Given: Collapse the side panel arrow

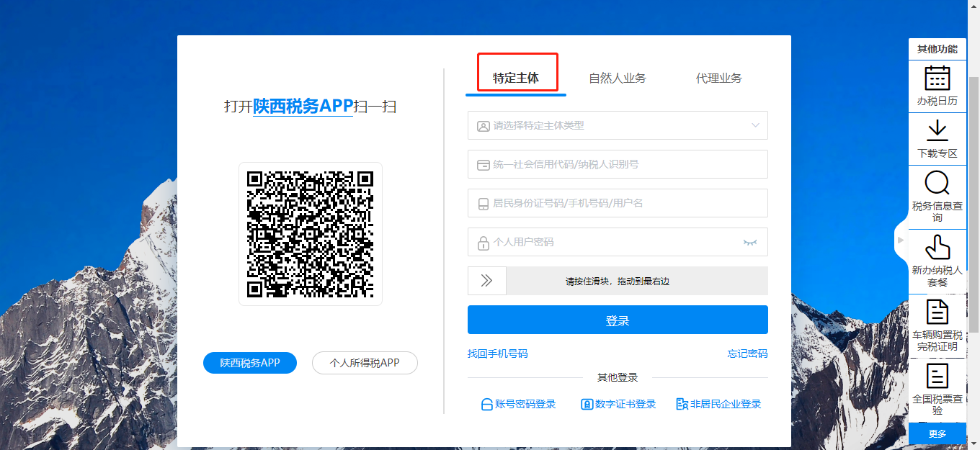Looking at the screenshot, I should (900, 239).
